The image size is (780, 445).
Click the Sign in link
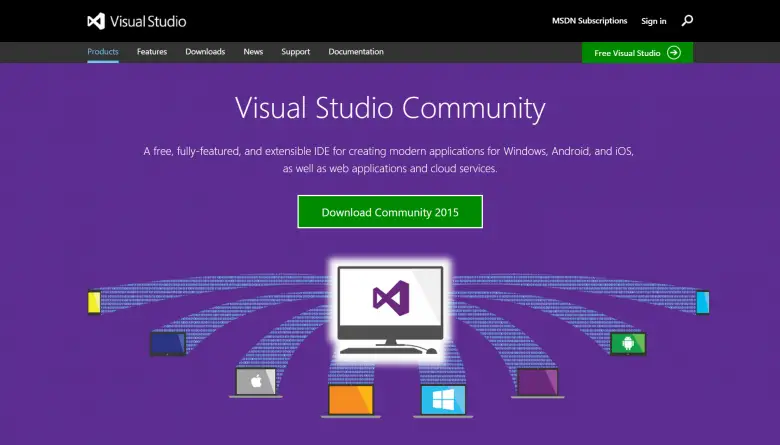tap(654, 21)
